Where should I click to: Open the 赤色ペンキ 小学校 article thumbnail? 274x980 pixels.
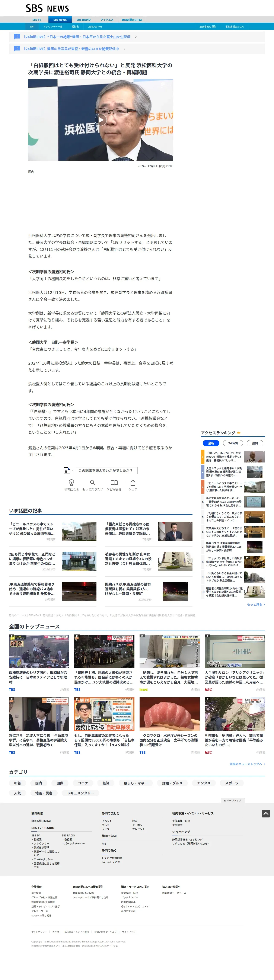79,561
